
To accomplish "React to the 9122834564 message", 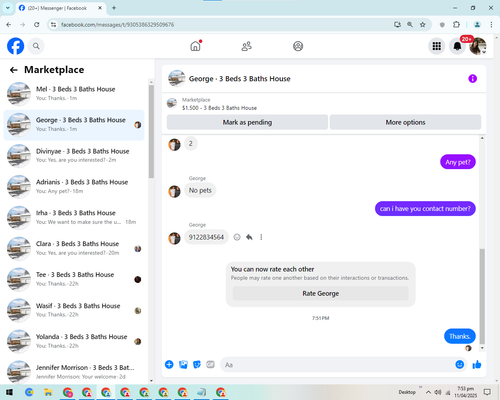I will pos(237,237).
